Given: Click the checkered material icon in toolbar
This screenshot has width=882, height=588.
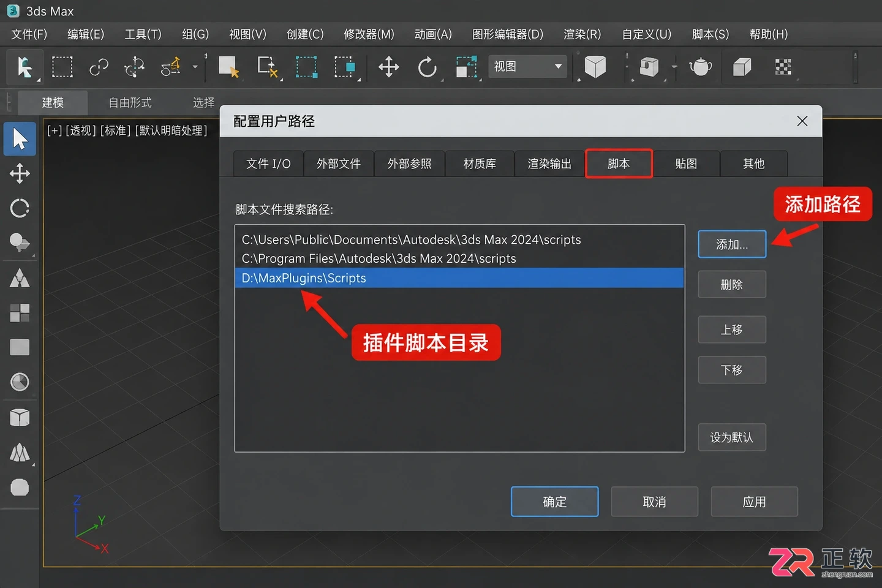Looking at the screenshot, I should click(783, 67).
